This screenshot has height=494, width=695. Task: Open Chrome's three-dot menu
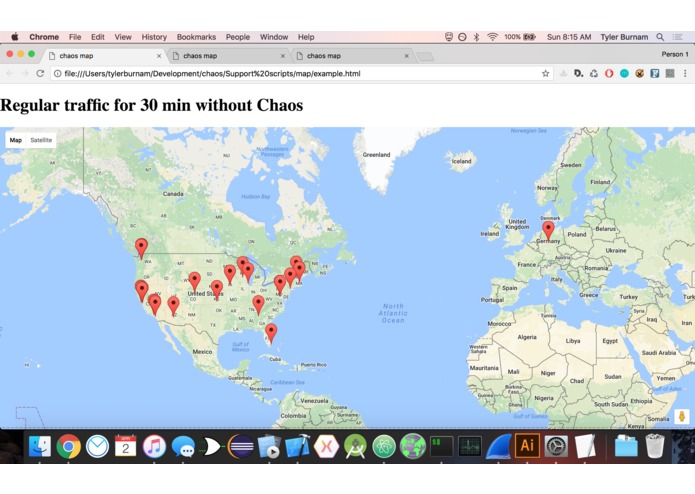pyautogui.click(x=685, y=74)
